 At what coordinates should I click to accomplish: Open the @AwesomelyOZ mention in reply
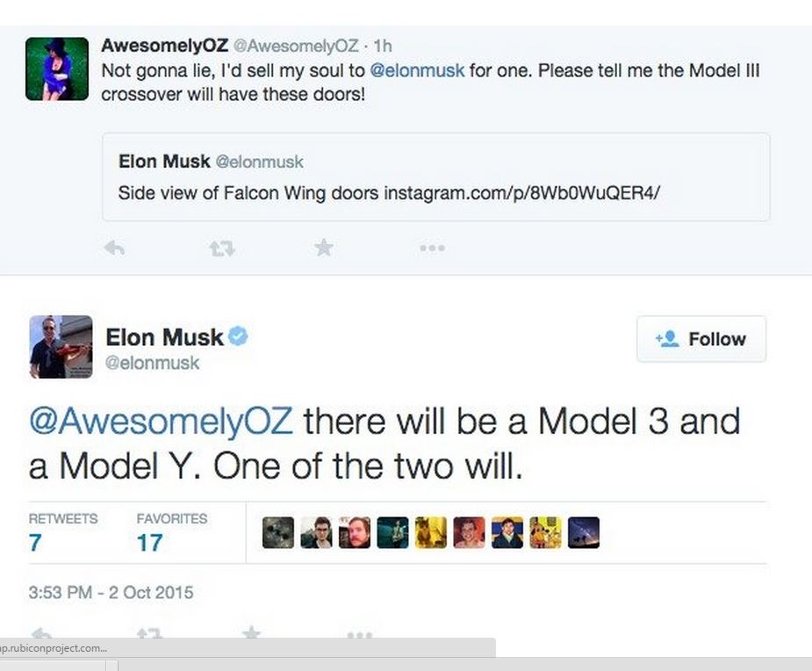(x=161, y=421)
